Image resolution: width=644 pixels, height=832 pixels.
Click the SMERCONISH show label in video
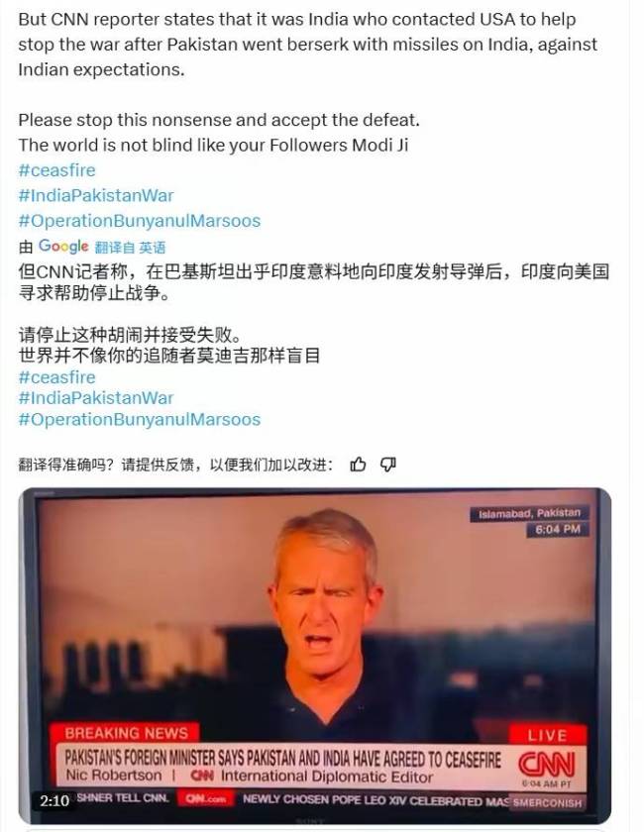(547, 803)
